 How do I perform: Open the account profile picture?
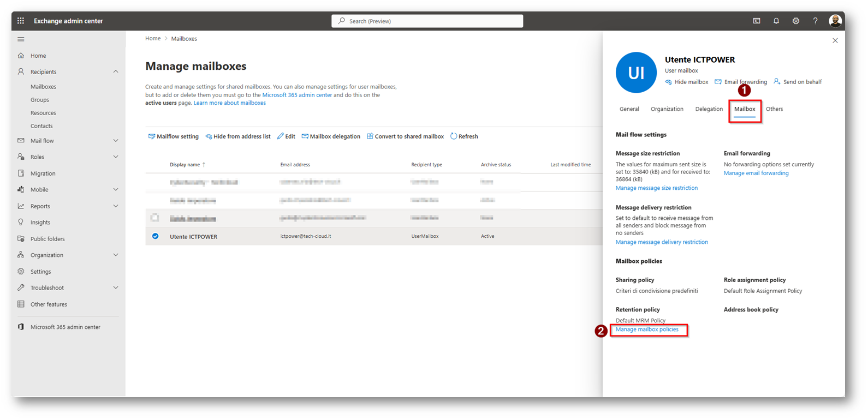pos(835,21)
